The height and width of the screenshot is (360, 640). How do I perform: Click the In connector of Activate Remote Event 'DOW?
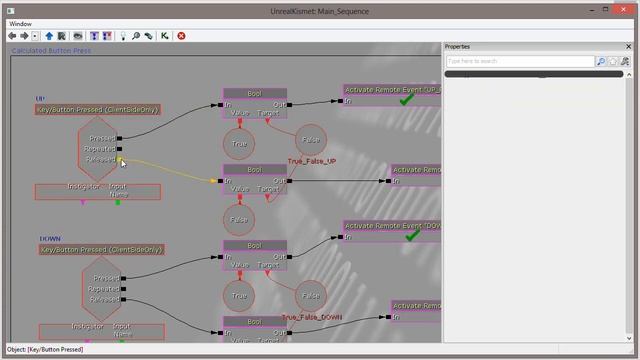(340, 237)
